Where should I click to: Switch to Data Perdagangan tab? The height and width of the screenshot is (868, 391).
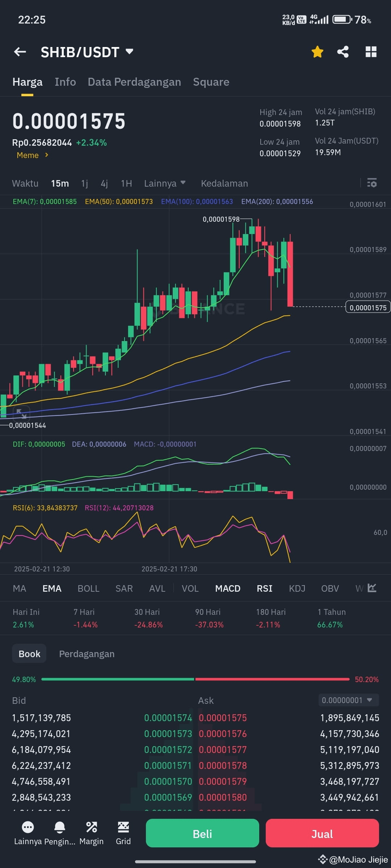tap(134, 82)
